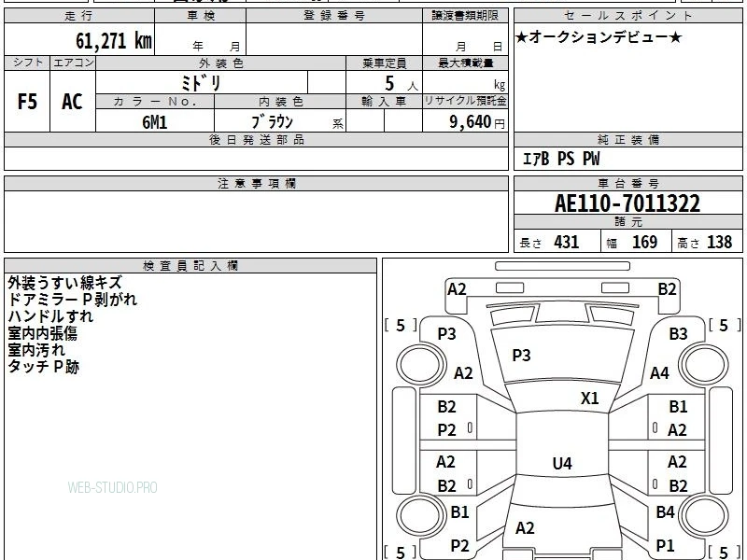This screenshot has width=747, height=560.
Task: Click the equipment text エアB PS PW
Action: 561,159
